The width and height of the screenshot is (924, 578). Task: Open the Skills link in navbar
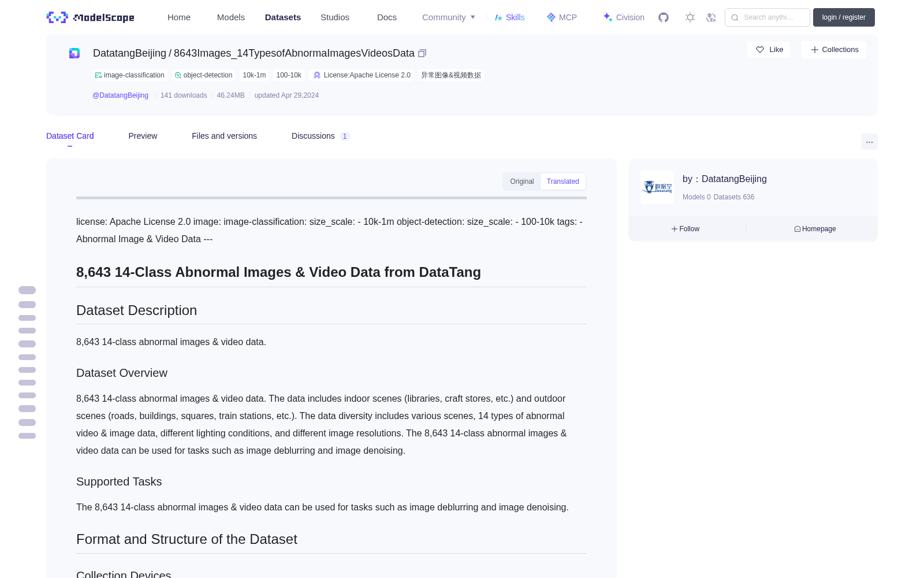[510, 17]
